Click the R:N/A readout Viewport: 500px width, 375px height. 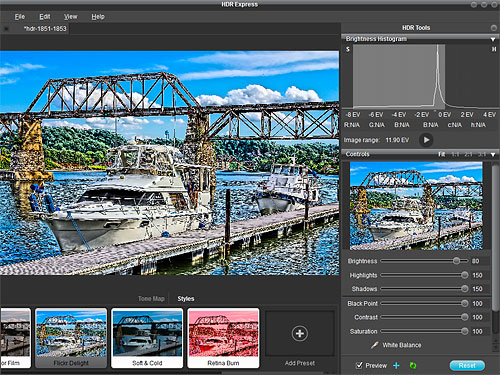[x=352, y=125]
